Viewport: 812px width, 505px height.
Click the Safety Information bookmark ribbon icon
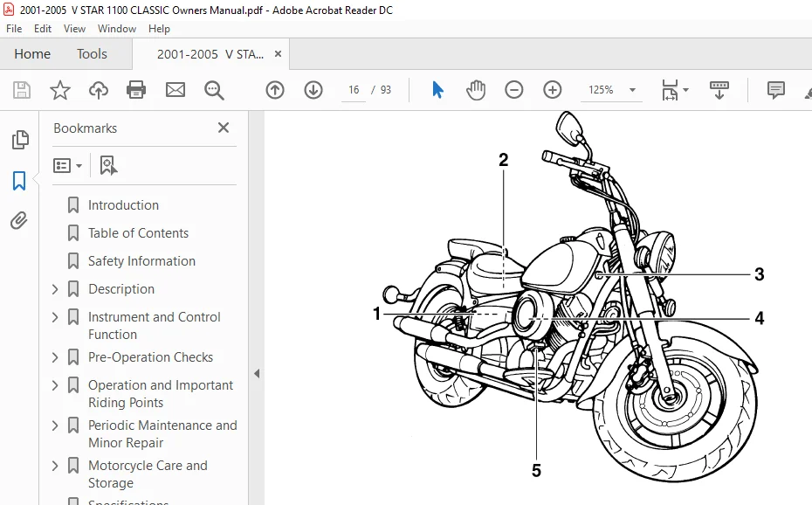coord(73,261)
